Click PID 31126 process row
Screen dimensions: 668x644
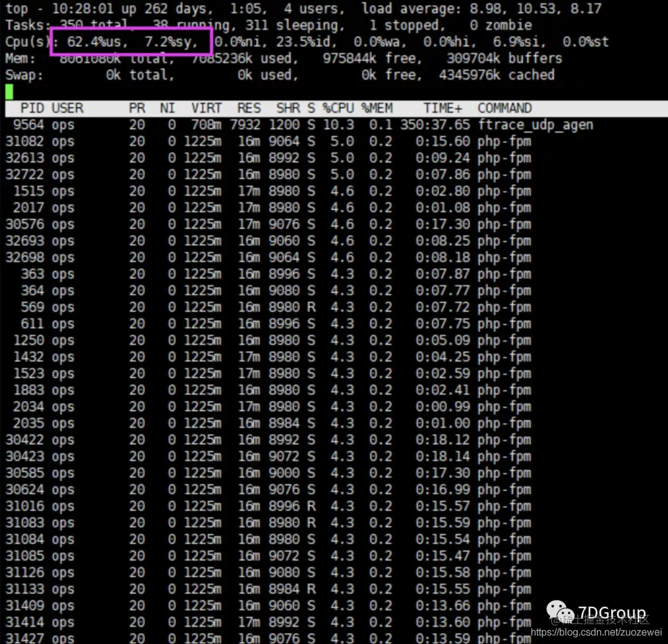[268, 573]
